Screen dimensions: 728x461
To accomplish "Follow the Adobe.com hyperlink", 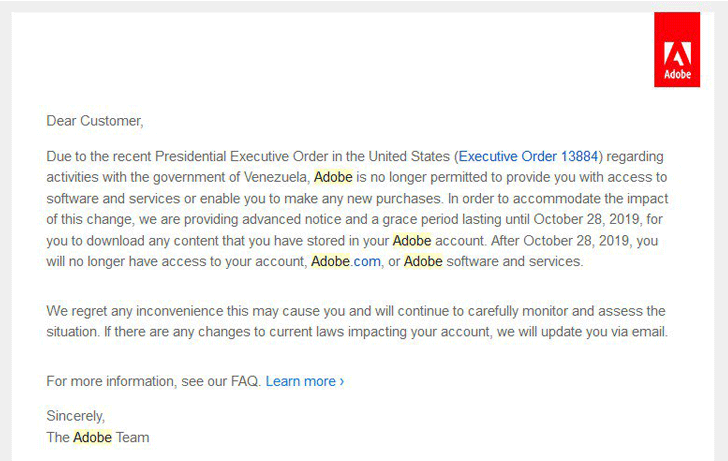I will (346, 261).
